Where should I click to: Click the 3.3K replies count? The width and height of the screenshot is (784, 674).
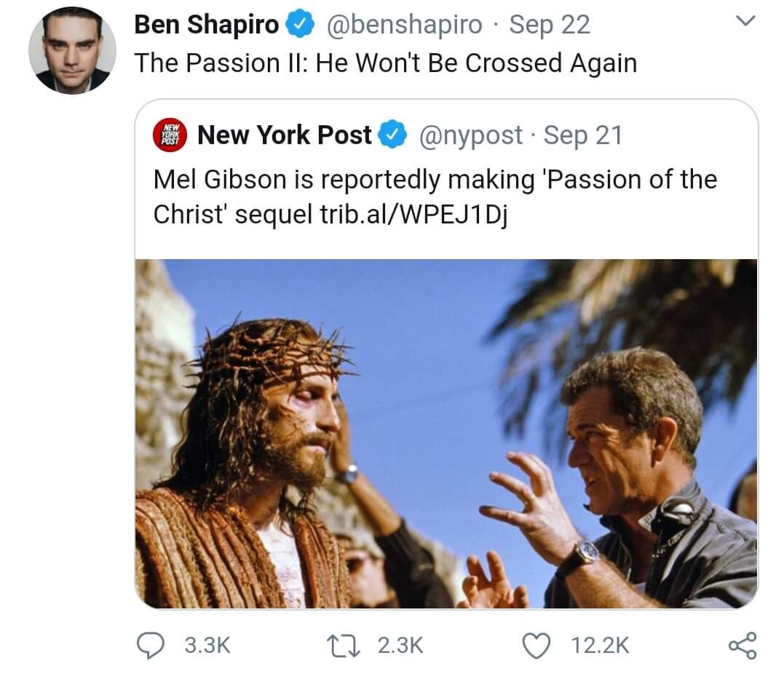coord(207,645)
